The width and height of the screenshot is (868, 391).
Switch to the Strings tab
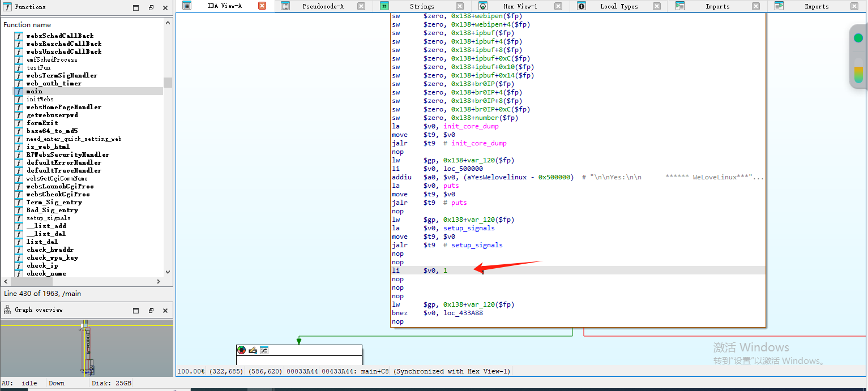pyautogui.click(x=422, y=6)
